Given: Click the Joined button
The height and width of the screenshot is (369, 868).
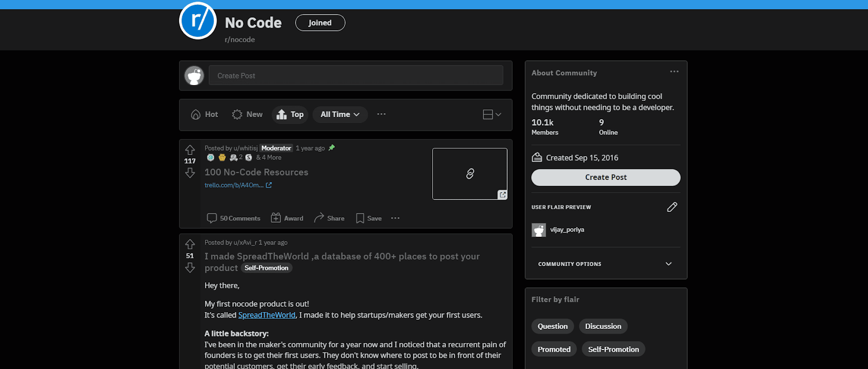Looking at the screenshot, I should (320, 23).
